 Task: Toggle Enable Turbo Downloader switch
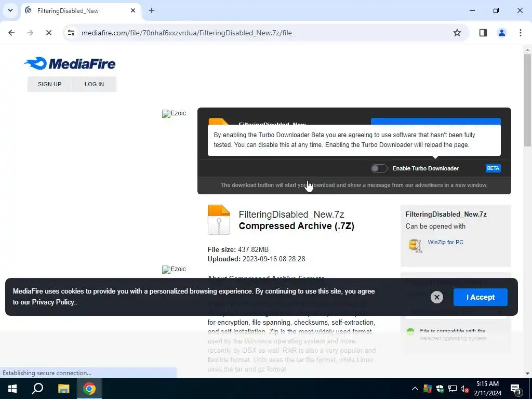(379, 168)
